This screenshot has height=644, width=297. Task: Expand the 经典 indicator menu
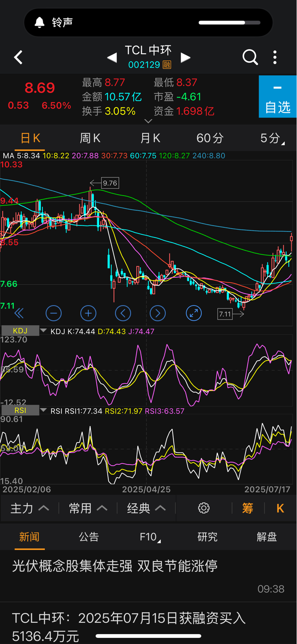[x=146, y=508]
